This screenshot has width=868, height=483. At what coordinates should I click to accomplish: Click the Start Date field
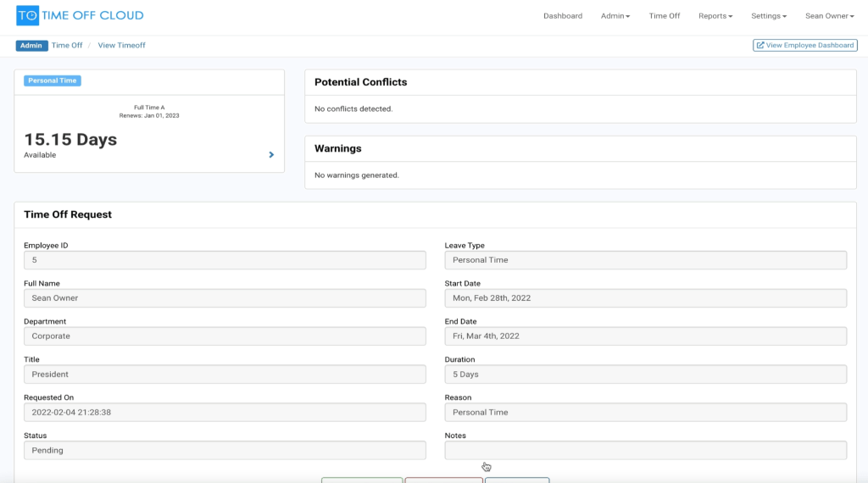[x=645, y=298]
